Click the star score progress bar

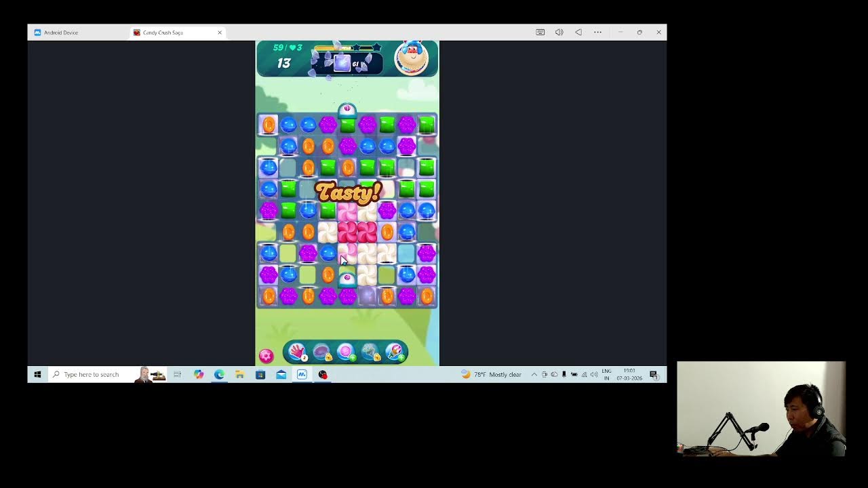click(347, 48)
